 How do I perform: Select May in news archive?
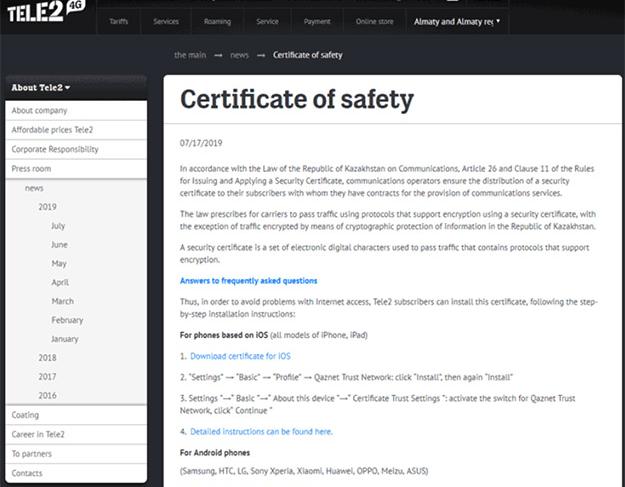point(59,264)
